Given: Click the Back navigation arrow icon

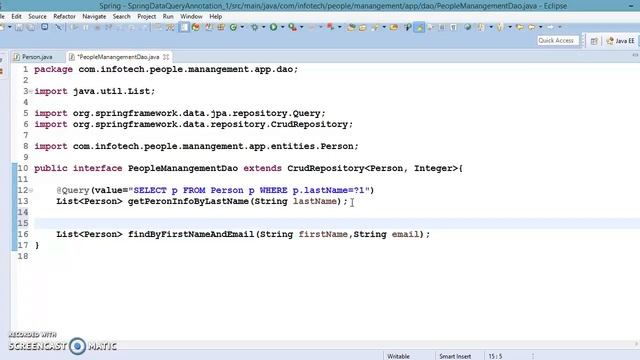Looking at the screenshot, I should click(532, 27).
